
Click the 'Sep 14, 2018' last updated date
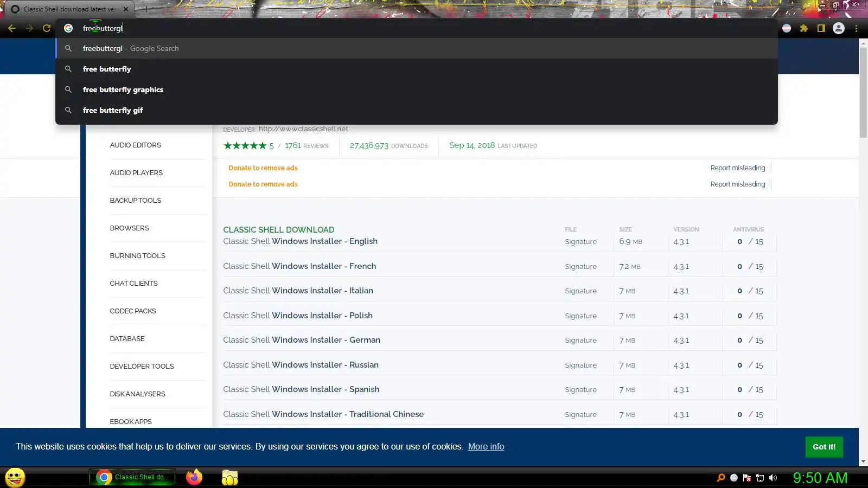coord(472,145)
